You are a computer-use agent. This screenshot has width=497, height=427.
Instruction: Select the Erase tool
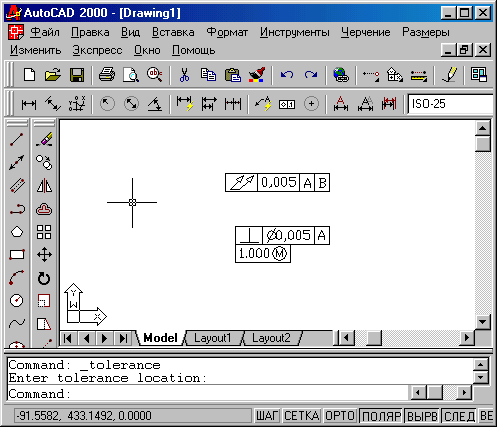point(44,140)
